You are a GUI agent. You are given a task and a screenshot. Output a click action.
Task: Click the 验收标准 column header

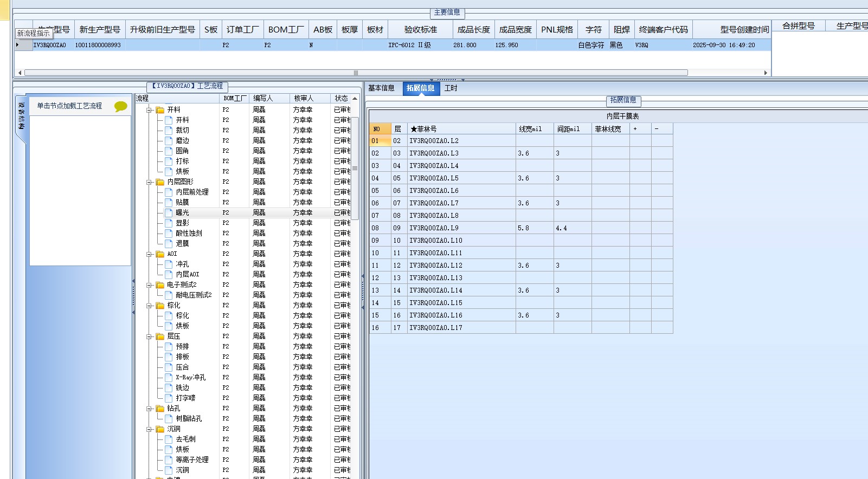[421, 30]
